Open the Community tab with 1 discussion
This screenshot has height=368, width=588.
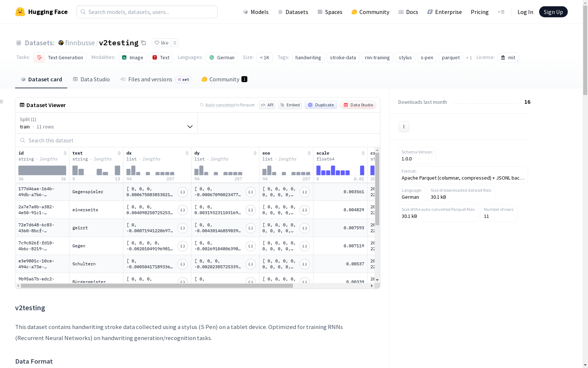point(224,79)
